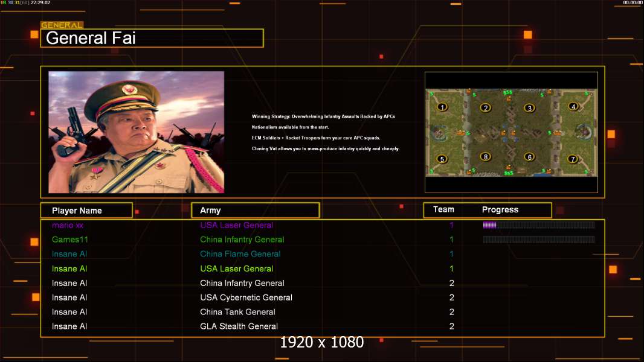Select player name mario xx
This screenshot has height=362, width=644.
click(67, 225)
